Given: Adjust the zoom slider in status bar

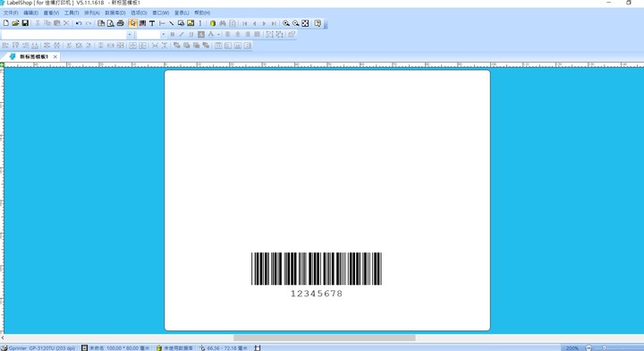Looking at the screenshot, I should pyautogui.click(x=604, y=348).
